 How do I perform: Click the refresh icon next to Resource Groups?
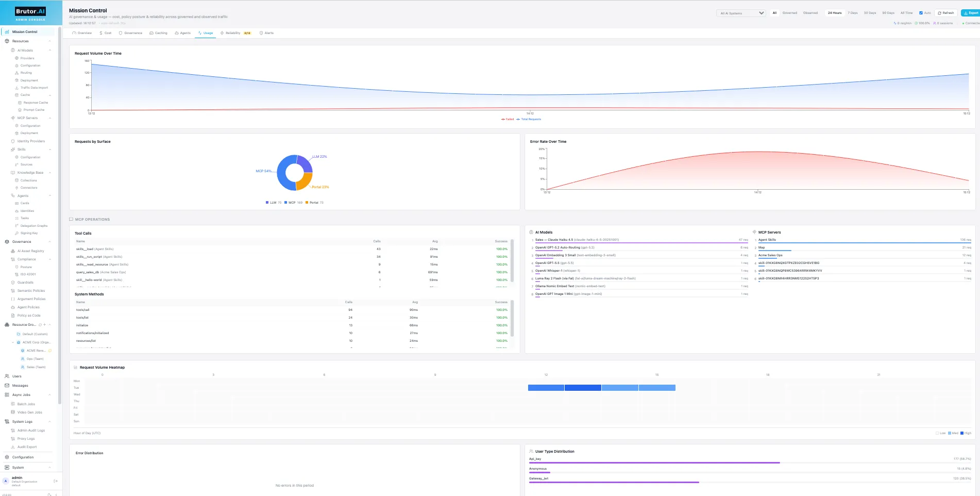click(40, 325)
